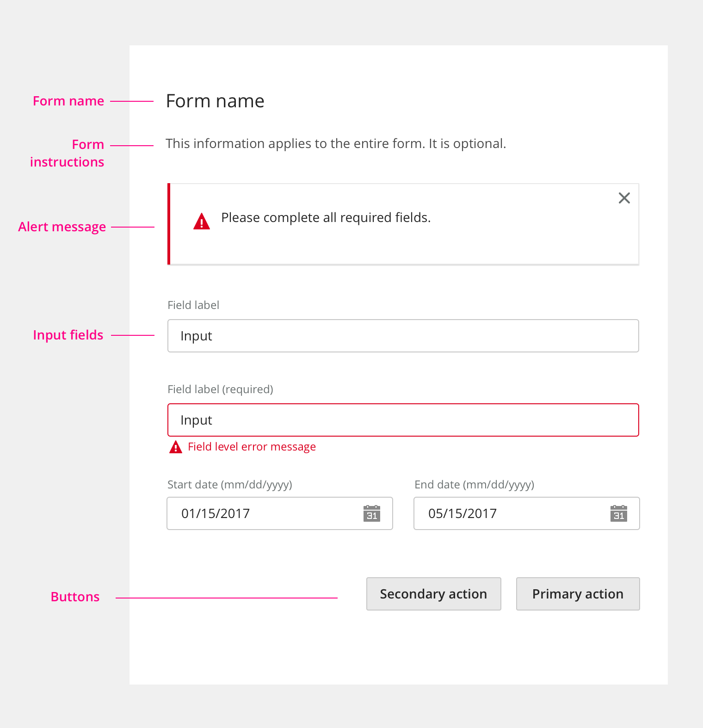
Task: Click the red warning triangle in alert
Action: click(202, 222)
